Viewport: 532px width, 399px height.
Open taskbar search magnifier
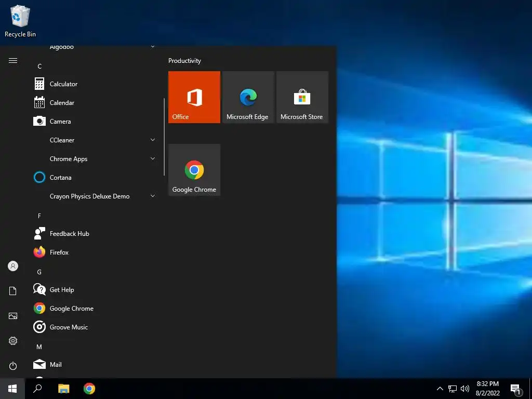pos(37,389)
